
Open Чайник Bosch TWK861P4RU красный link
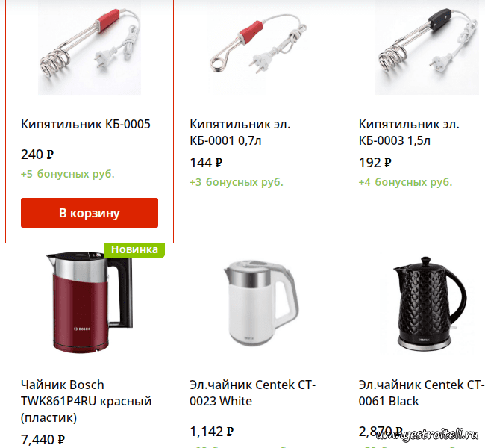[87, 401]
